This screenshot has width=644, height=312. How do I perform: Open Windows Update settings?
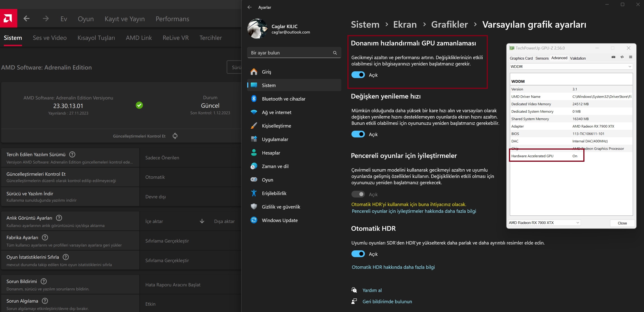[294, 220]
